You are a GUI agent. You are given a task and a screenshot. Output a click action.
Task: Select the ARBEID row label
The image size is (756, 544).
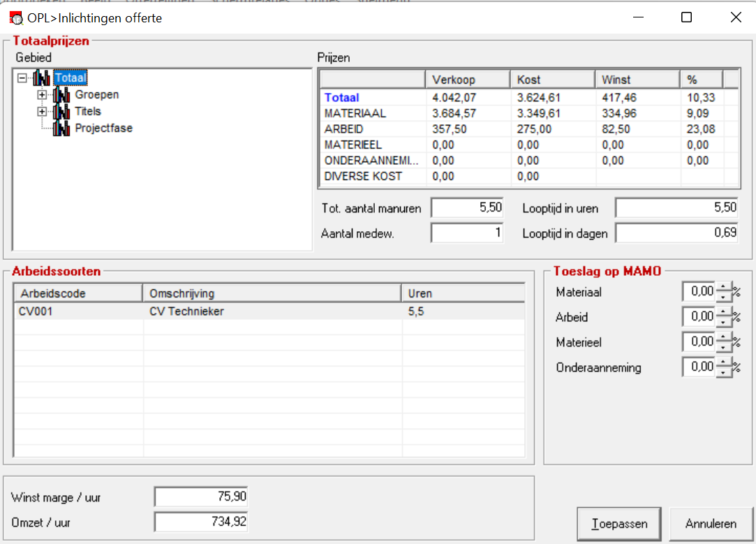coord(343,129)
